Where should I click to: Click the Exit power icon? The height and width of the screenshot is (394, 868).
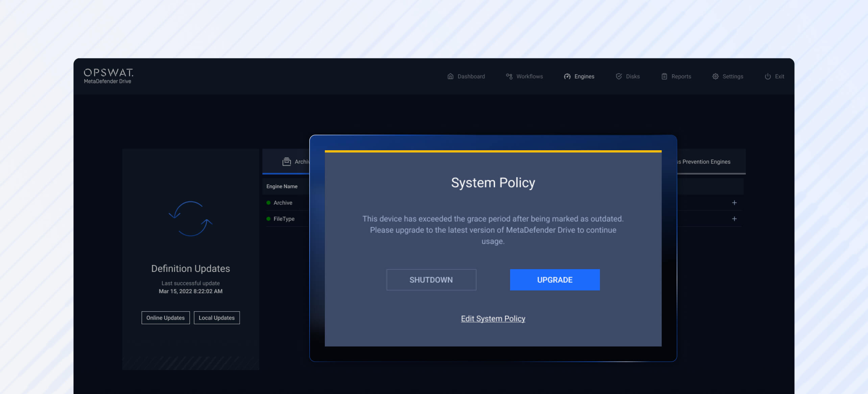coord(767,76)
